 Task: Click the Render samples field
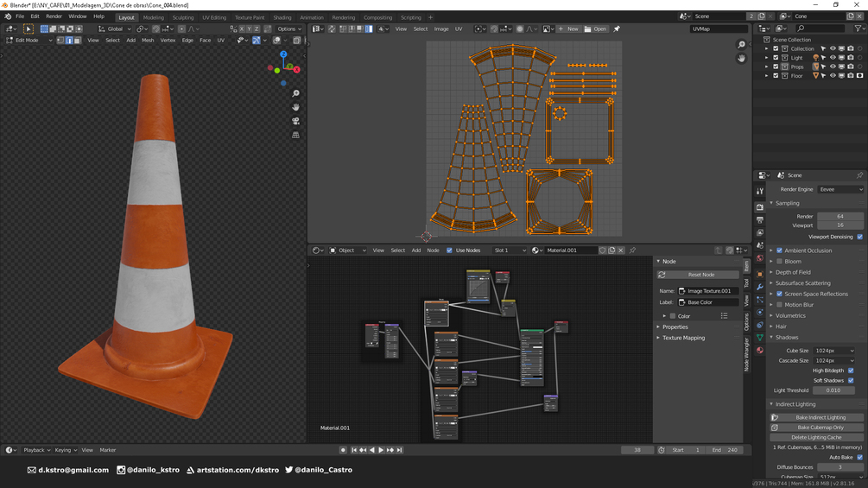click(x=840, y=216)
